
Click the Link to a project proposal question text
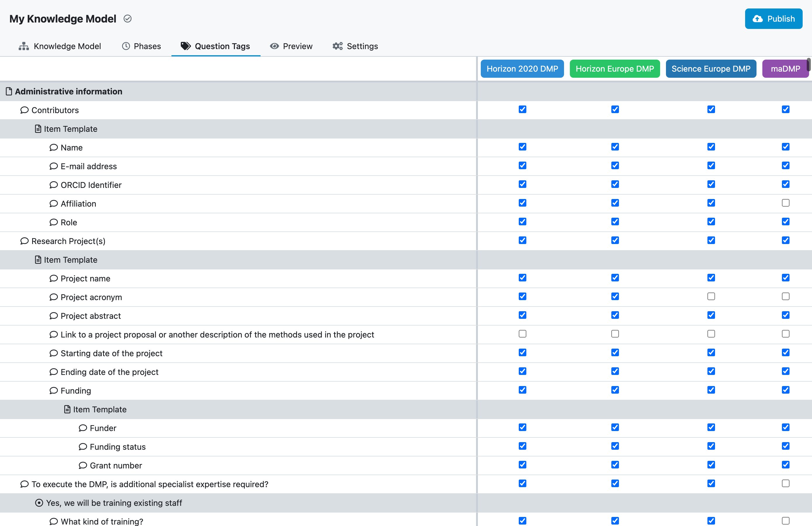pyautogui.click(x=217, y=335)
